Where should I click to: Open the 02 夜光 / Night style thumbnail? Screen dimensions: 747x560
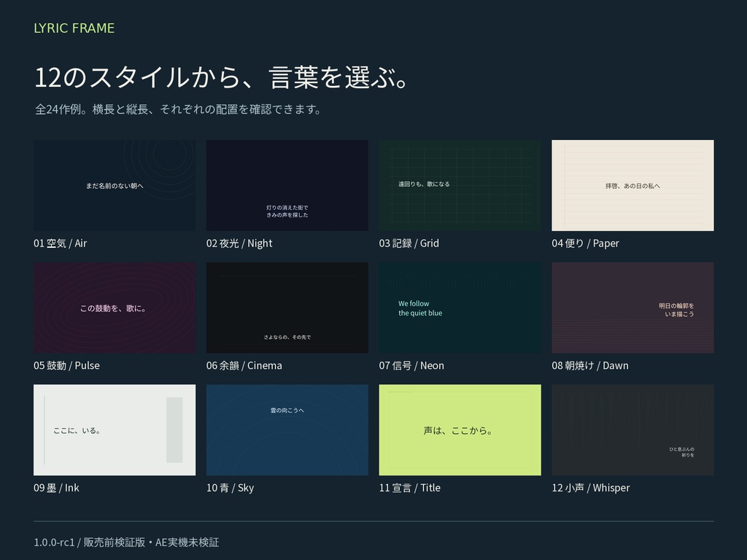[287, 185]
